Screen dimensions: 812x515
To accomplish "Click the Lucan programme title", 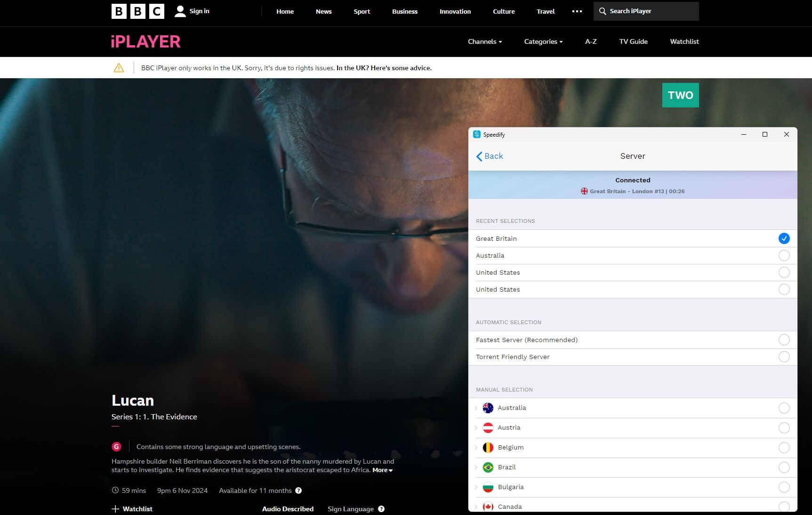I will (x=133, y=400).
